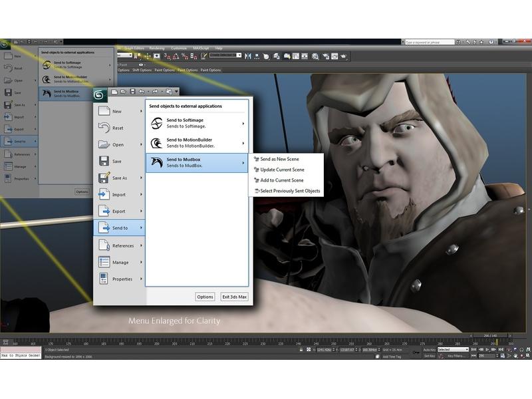Toggle Spinner Snap in the main toolbar

194,57
